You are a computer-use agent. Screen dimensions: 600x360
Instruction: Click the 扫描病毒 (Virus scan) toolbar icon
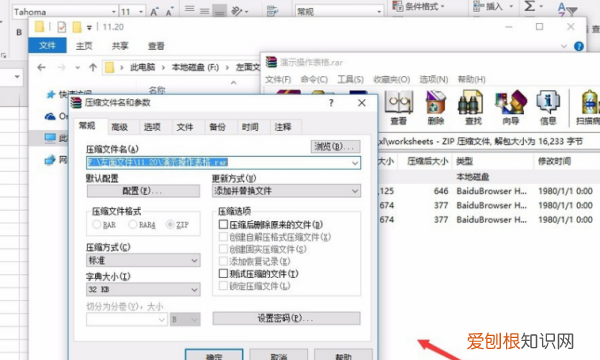coord(588,108)
